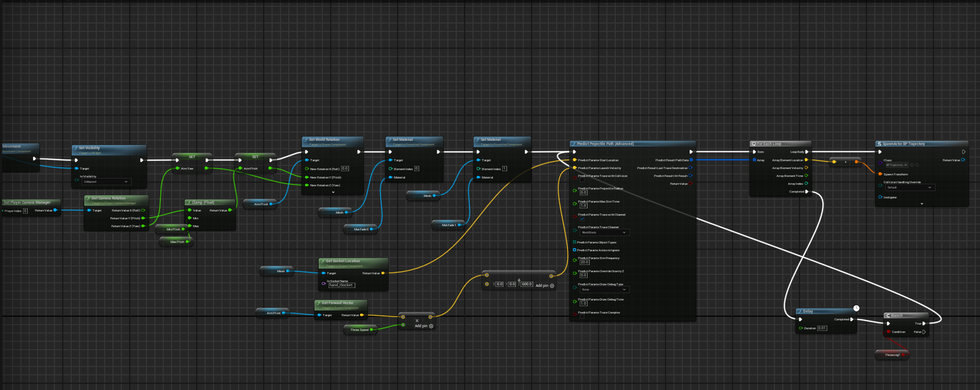
Task: Click Array Element Time pin
Action: tap(806, 176)
